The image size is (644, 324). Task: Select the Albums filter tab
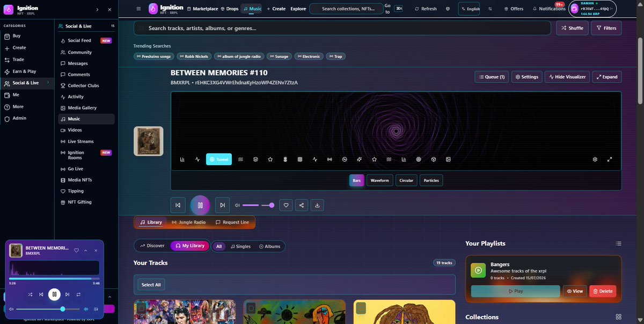pyautogui.click(x=269, y=247)
